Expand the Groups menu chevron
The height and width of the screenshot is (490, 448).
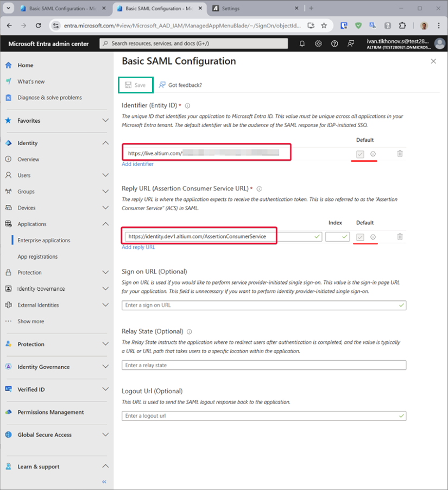[x=105, y=191]
